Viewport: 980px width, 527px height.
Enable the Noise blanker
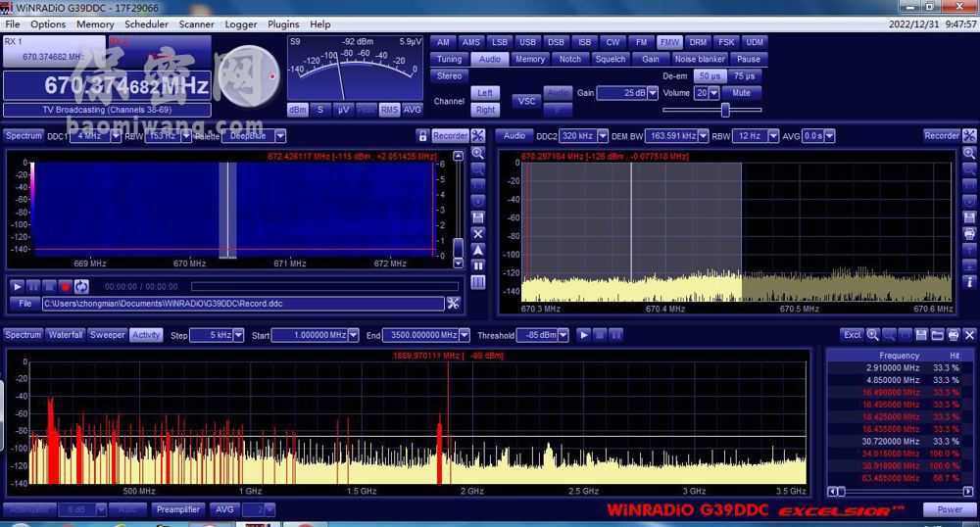tap(700, 59)
